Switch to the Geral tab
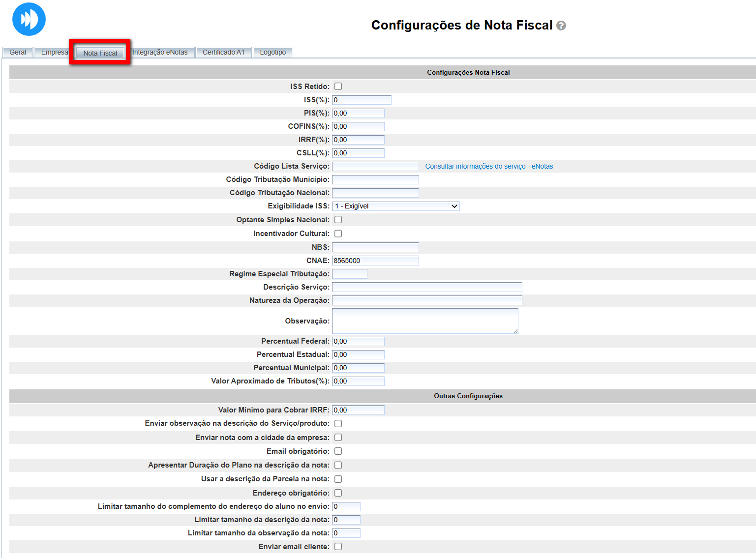Image resolution: width=756 pixels, height=558 pixels. (18, 52)
